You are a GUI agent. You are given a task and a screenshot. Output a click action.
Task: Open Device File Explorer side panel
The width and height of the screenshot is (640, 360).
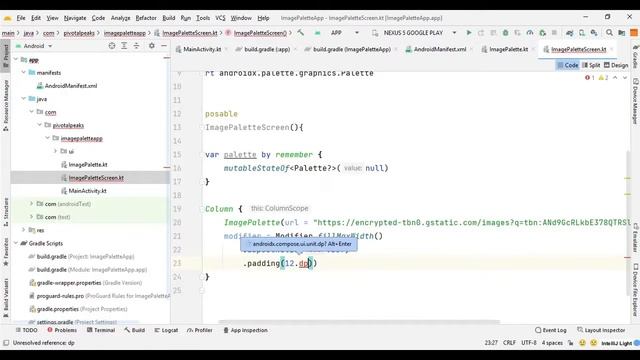(x=635, y=290)
